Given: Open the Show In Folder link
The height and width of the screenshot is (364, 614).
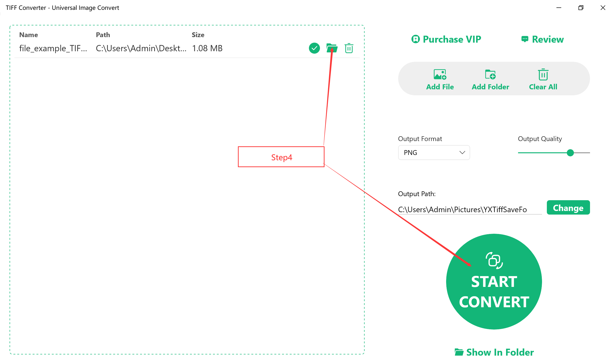Looking at the screenshot, I should [x=500, y=352].
